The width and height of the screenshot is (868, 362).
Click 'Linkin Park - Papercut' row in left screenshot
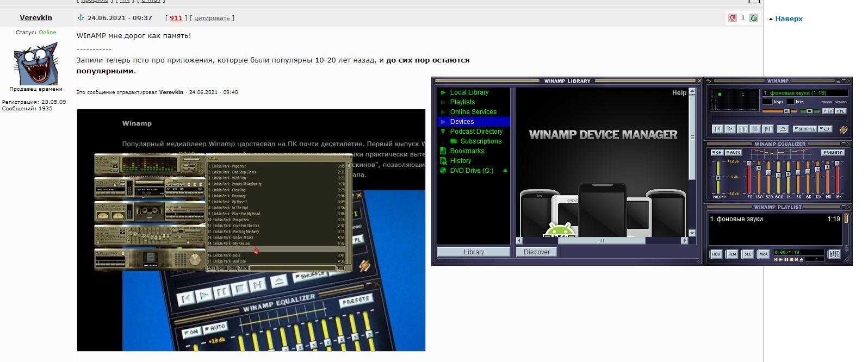tap(276, 166)
